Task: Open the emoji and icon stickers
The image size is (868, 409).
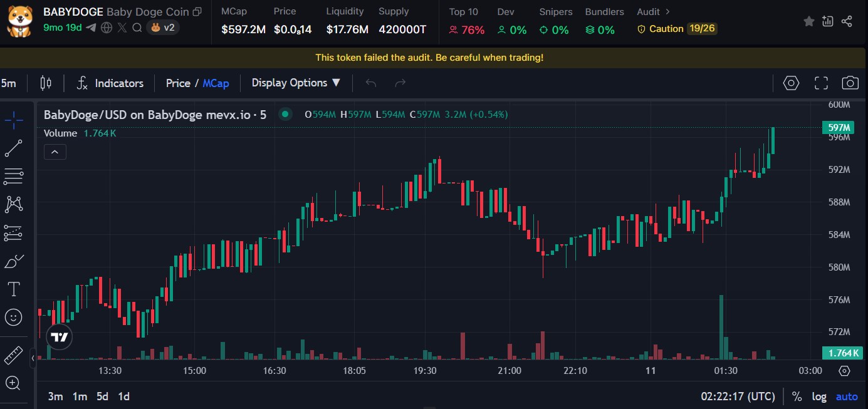Action: (13, 317)
